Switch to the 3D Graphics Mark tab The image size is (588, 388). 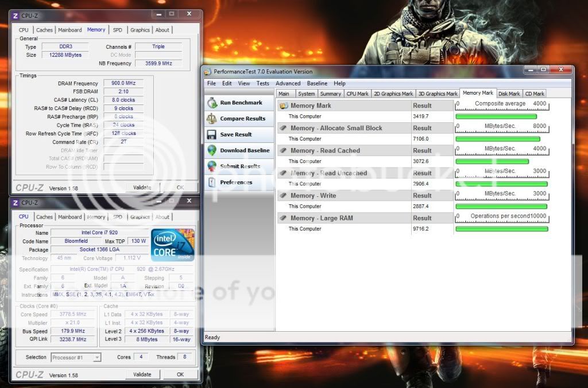438,94
